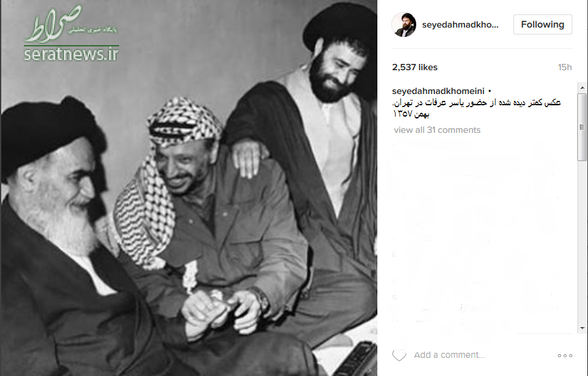Open seyedahmadkhomeini username in the caption
588x376 pixels.
(x=438, y=91)
